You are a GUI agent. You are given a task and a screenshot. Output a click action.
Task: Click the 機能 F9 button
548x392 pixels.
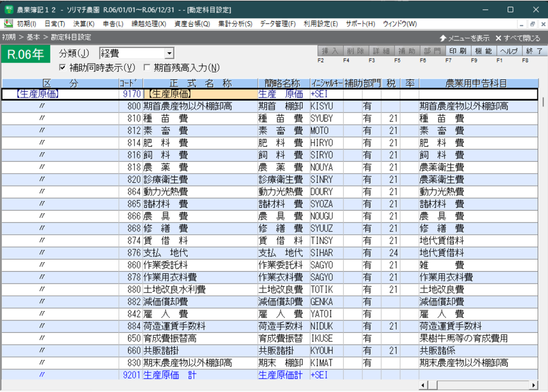click(484, 51)
